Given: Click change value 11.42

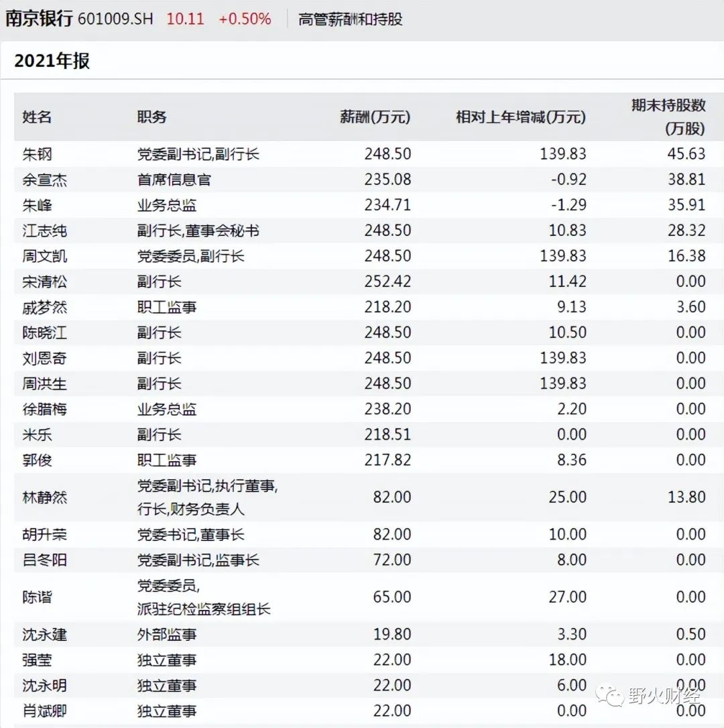Looking at the screenshot, I should 568,282.
